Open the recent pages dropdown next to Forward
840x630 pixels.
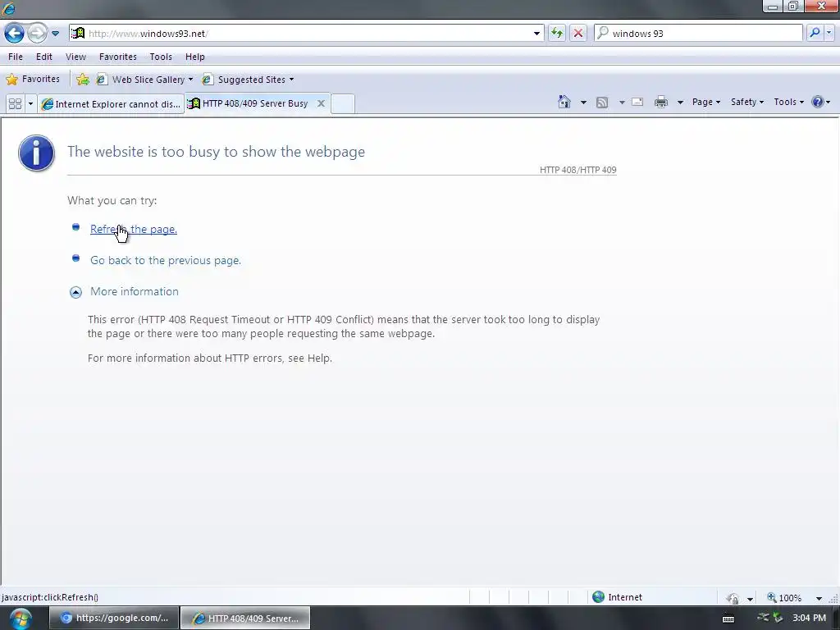[x=55, y=33]
